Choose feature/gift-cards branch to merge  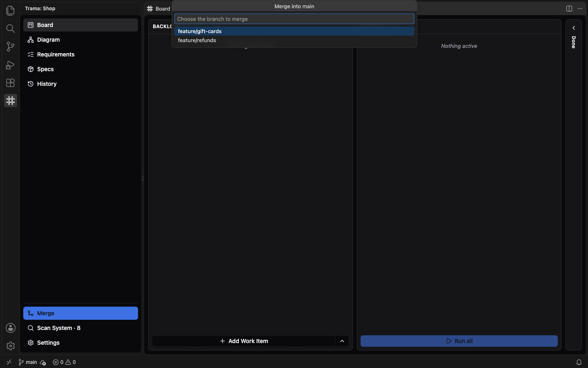[294, 31]
